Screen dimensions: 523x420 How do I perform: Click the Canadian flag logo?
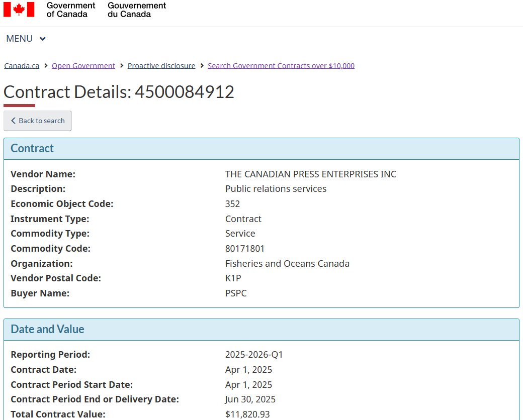19,10
